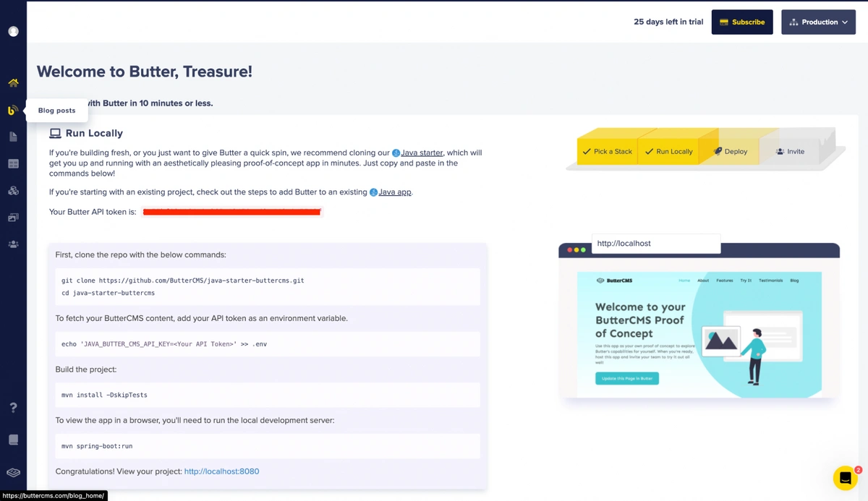The image size is (868, 501).
Task: Open the layers stack icon in sidebar
Action: [13, 473]
